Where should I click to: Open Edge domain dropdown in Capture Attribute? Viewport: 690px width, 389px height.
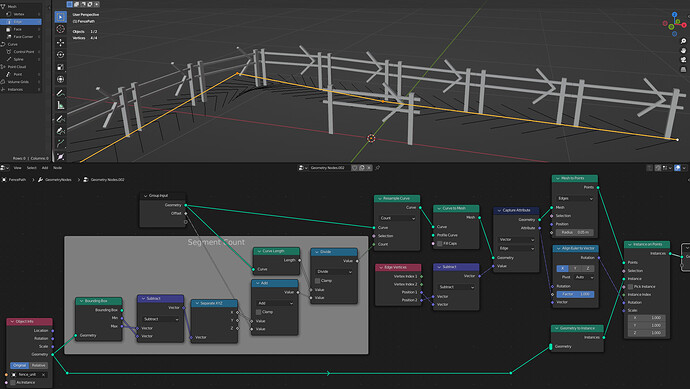517,248
